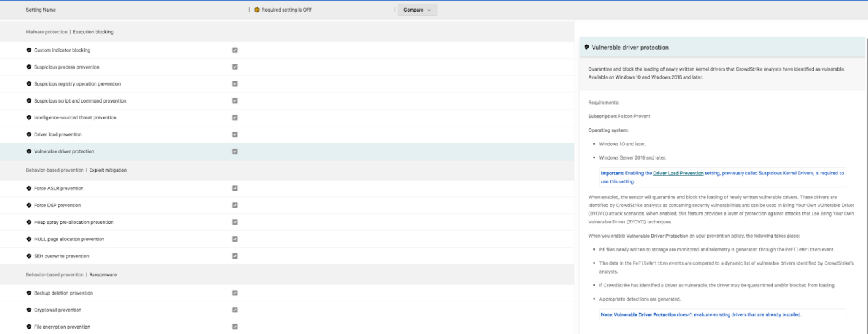
Task: Click shield icon beside Intelligence-sourced threat prevention
Action: pos(28,117)
